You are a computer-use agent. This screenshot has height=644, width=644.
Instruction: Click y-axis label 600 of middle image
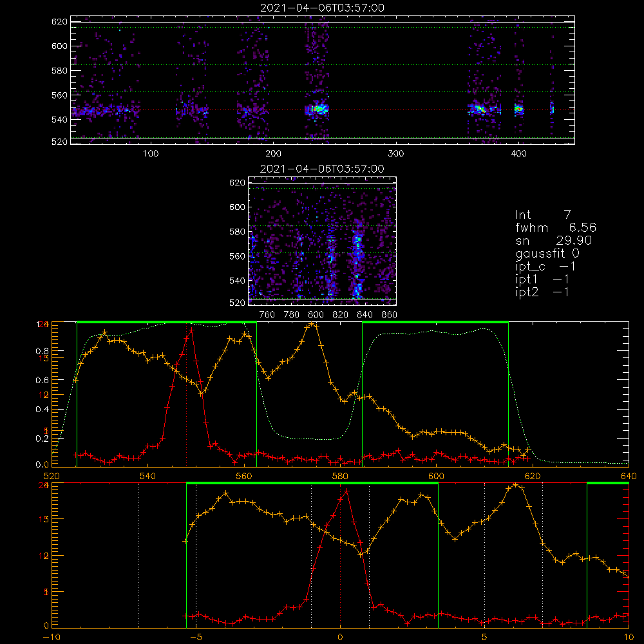[x=237, y=207]
